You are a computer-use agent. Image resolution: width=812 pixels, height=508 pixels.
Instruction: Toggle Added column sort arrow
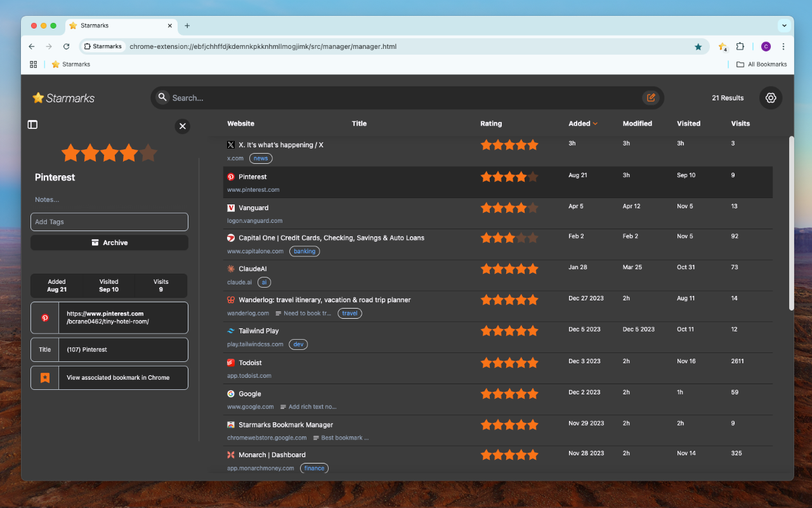coord(595,124)
